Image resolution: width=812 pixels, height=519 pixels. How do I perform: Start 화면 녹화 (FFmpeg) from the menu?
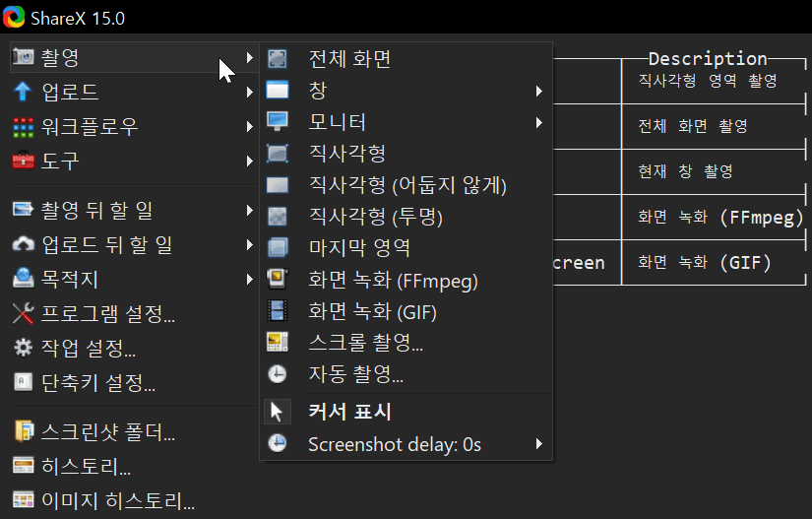click(x=406, y=279)
